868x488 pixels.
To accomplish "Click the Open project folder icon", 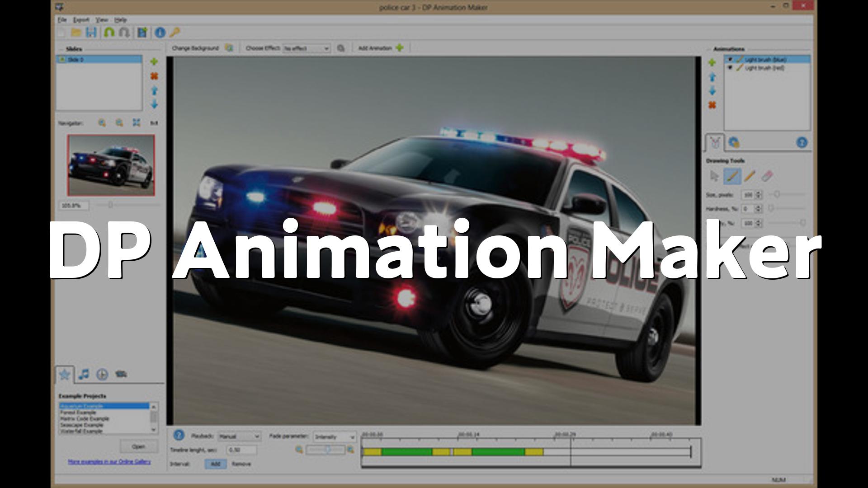I will tap(76, 32).
